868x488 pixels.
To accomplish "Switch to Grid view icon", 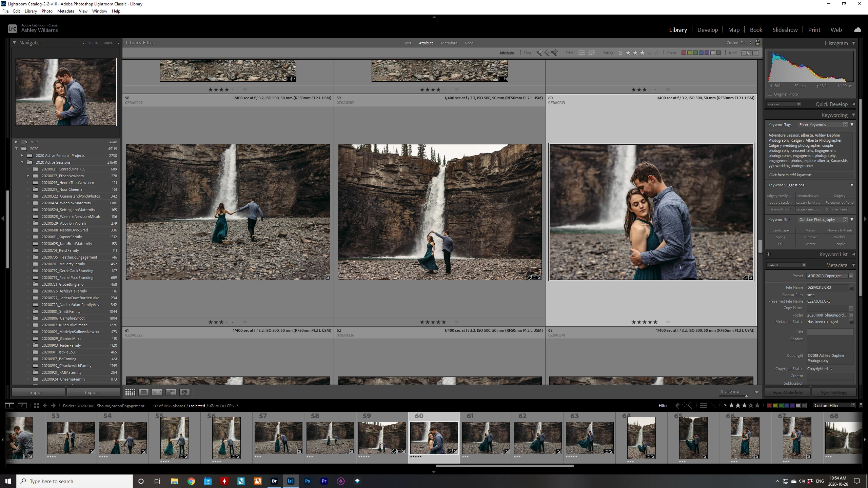I will click(x=130, y=392).
